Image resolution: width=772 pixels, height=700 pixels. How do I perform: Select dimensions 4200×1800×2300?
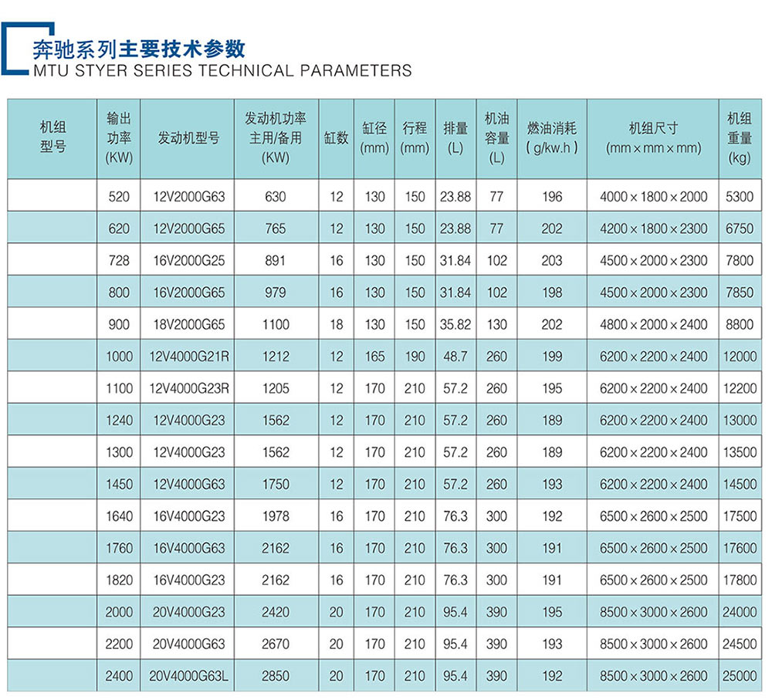point(653,228)
